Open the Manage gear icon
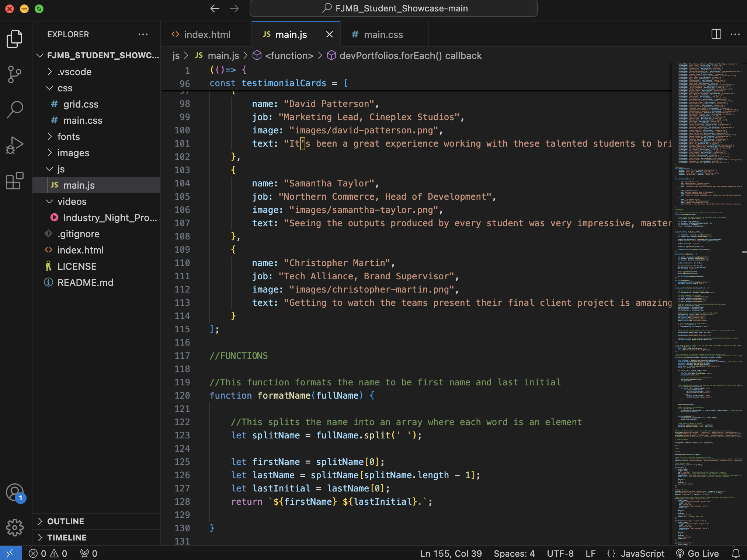This screenshot has height=560, width=747. click(15, 527)
